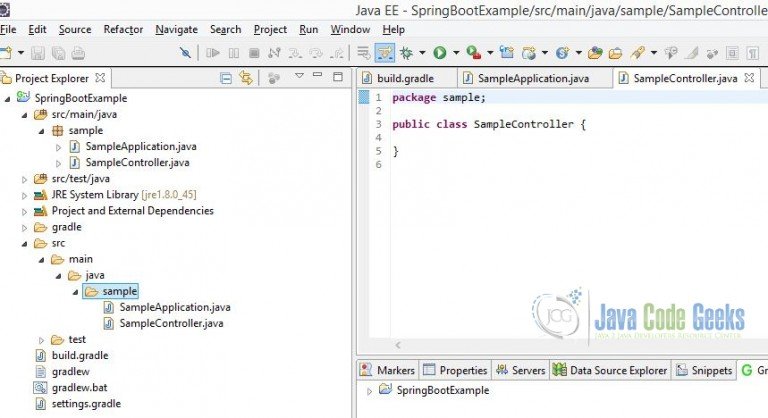Viewport: 768px width, 418px height.
Task: Open the External Tools dropdown arrow
Action: (x=489, y=52)
